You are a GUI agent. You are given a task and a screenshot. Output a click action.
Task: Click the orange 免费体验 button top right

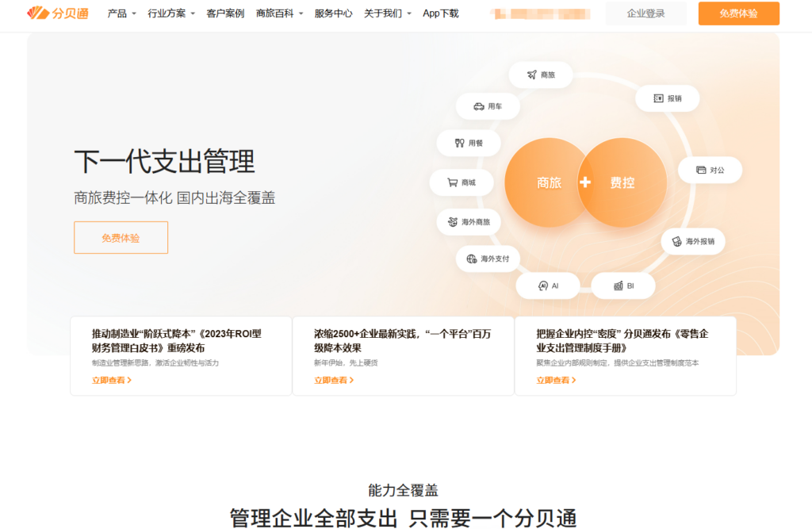(x=738, y=13)
